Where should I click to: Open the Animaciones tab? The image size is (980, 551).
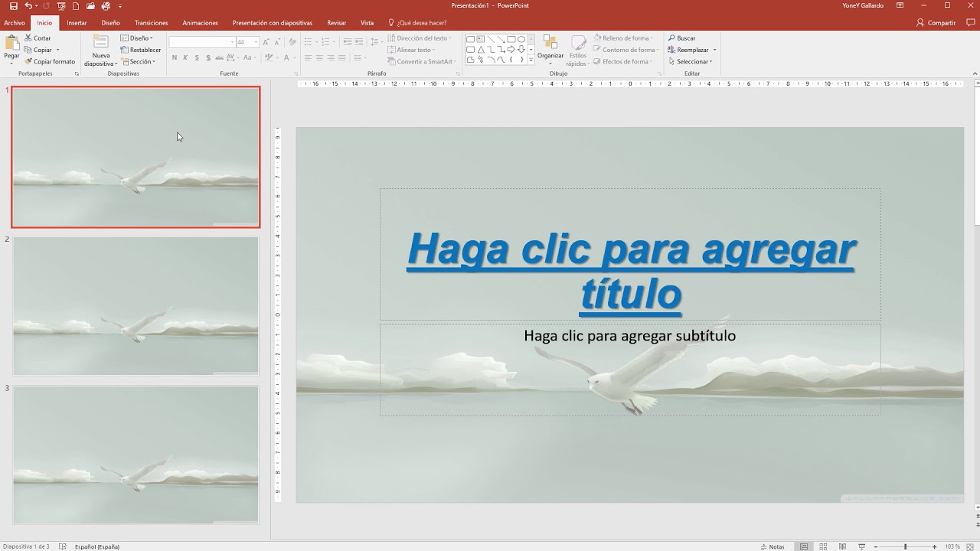coord(200,23)
